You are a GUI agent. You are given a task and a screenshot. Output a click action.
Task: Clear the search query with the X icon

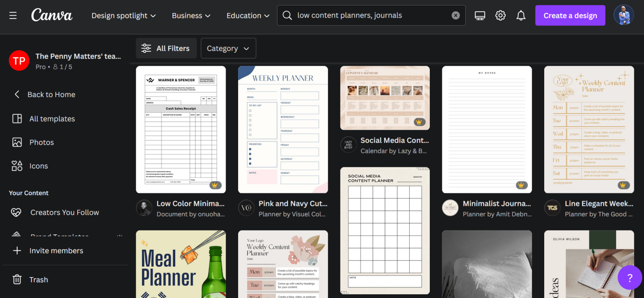[456, 15]
